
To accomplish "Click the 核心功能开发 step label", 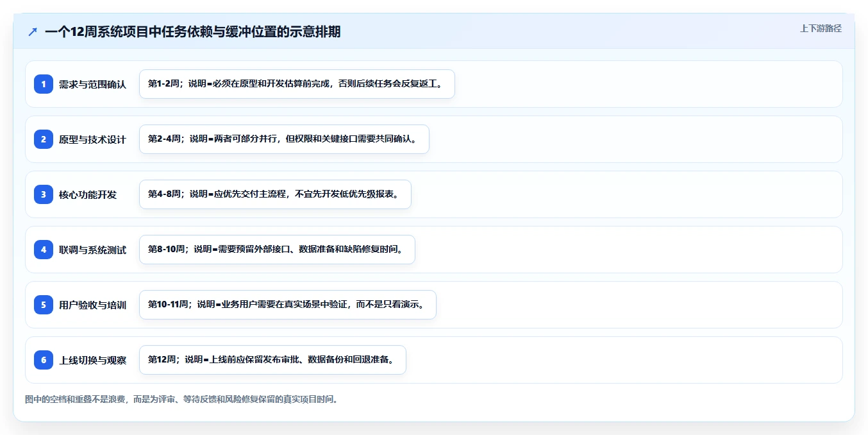I will [x=88, y=194].
